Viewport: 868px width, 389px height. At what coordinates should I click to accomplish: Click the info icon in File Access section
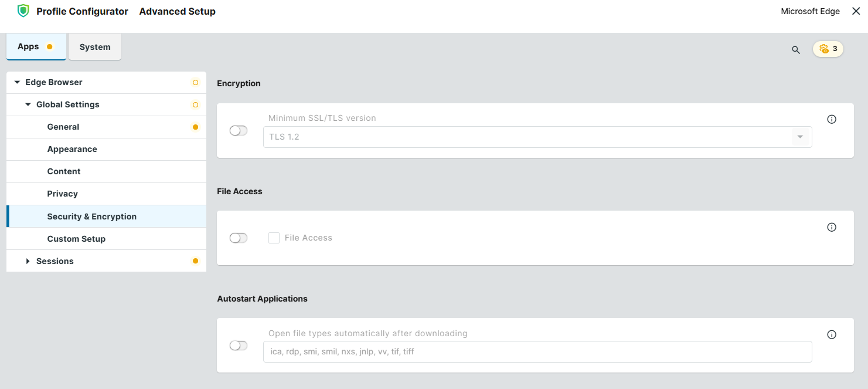[831, 227]
